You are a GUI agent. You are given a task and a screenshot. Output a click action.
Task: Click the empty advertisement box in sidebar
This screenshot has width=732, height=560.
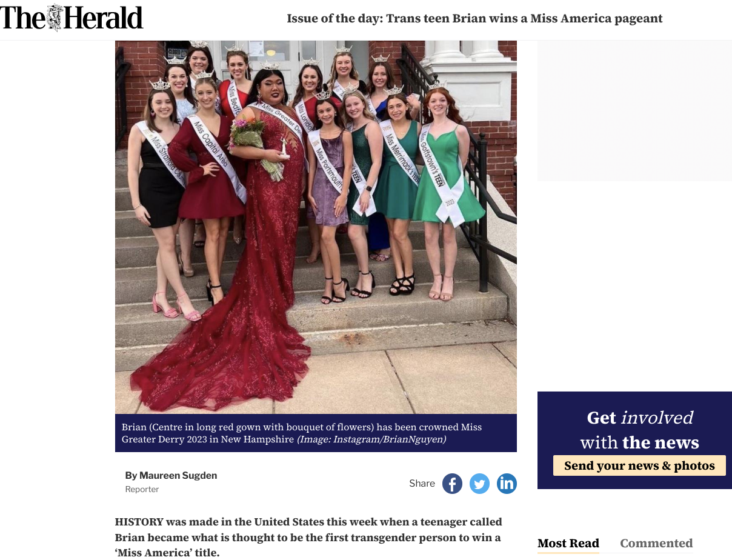point(634,111)
